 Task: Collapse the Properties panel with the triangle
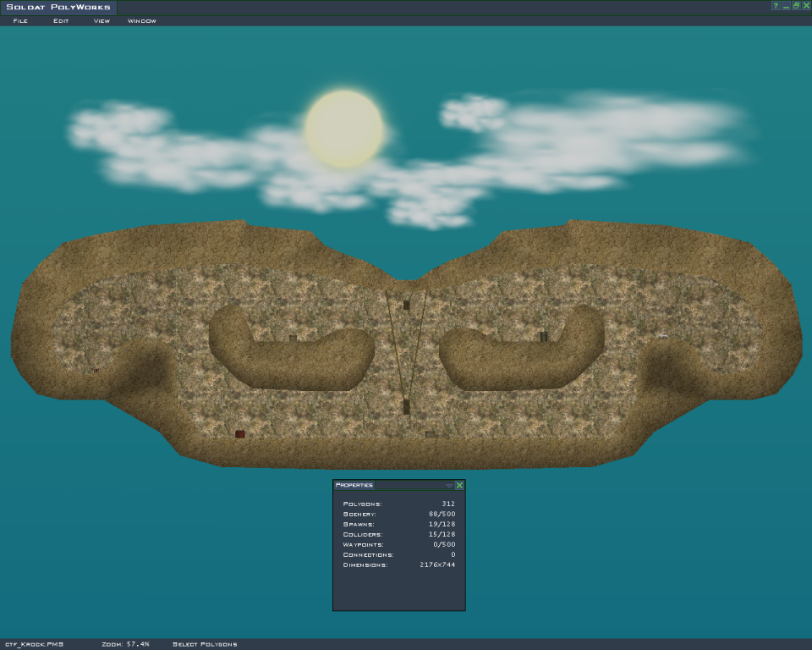pos(450,486)
